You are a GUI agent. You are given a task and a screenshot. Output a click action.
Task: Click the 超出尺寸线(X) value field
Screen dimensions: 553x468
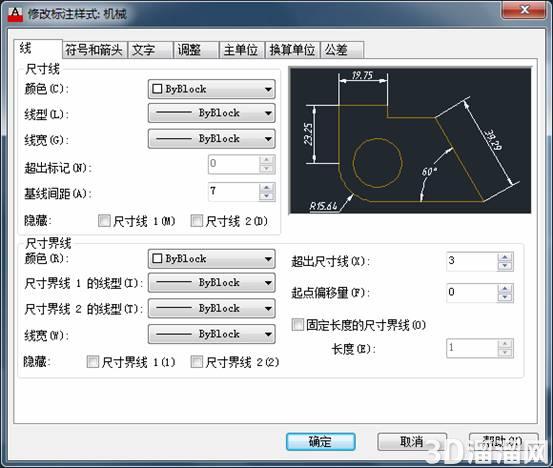[472, 261]
